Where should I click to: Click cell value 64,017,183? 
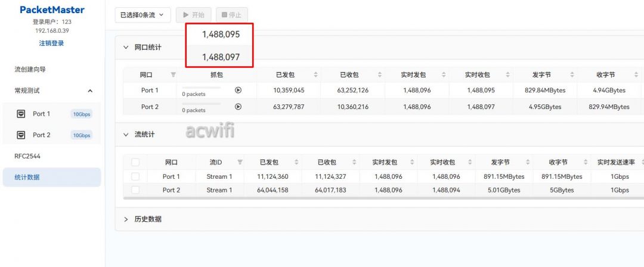click(x=330, y=190)
